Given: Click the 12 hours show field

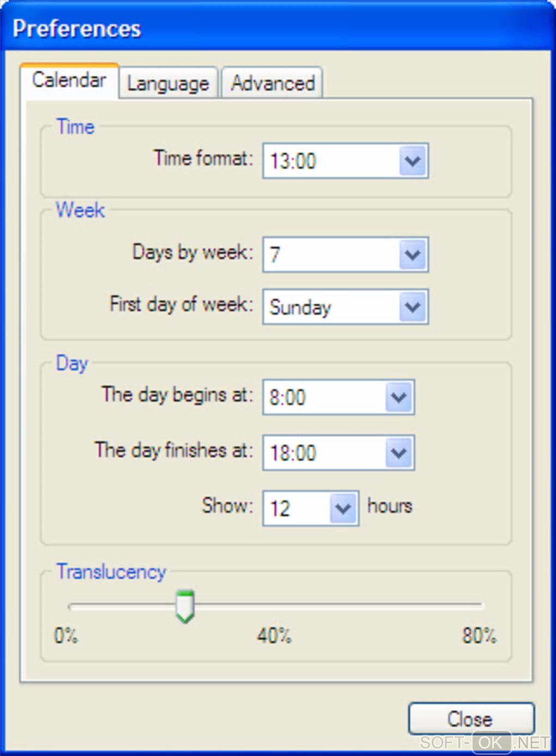Looking at the screenshot, I should click(296, 509).
